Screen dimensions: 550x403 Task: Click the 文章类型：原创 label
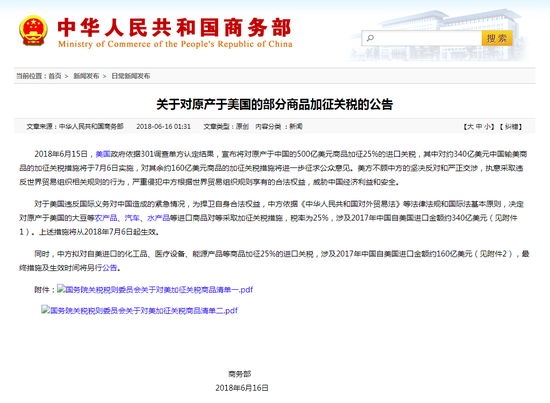point(226,127)
